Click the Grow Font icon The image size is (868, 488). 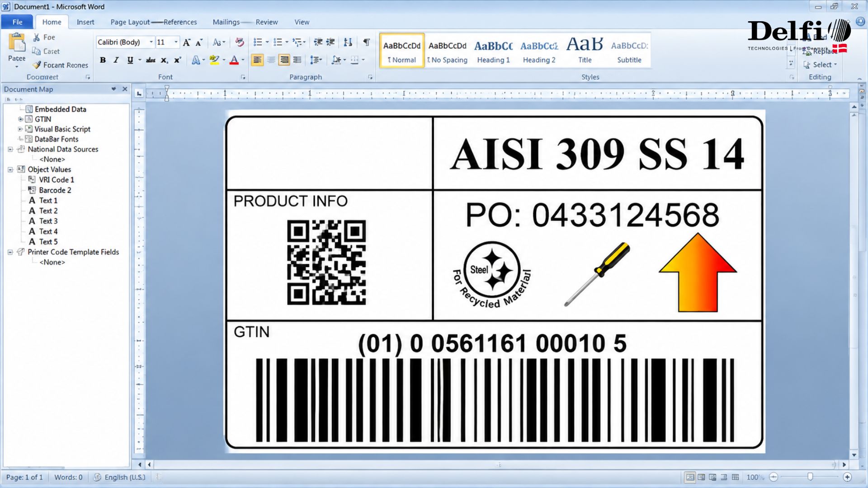(x=186, y=42)
